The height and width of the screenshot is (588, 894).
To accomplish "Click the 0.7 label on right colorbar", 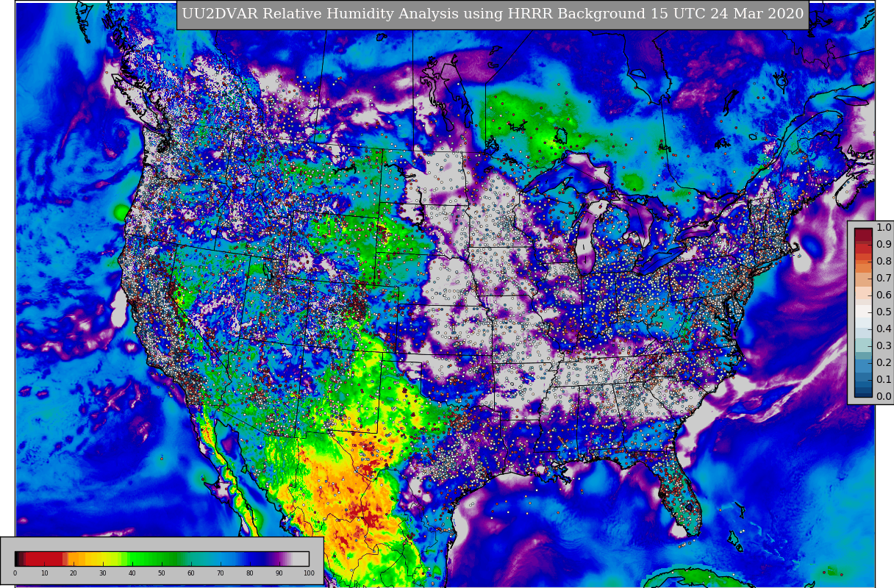I will coord(884,279).
